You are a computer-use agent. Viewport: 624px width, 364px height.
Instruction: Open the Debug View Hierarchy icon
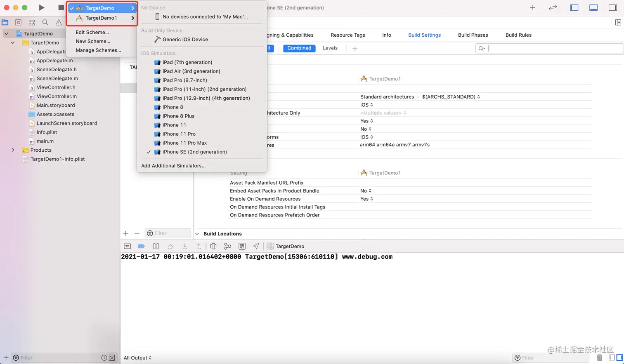click(213, 246)
